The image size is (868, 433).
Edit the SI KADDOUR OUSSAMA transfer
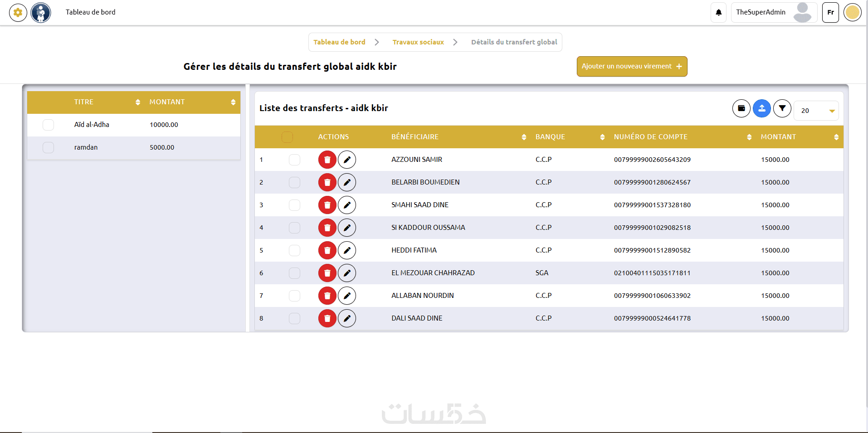(347, 228)
